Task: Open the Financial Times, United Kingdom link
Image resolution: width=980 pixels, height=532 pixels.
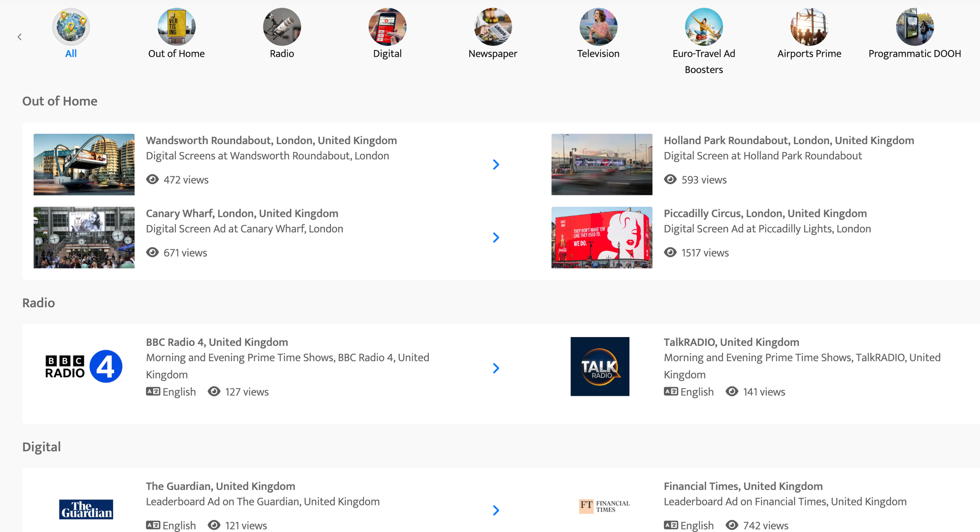Action: tap(743, 486)
